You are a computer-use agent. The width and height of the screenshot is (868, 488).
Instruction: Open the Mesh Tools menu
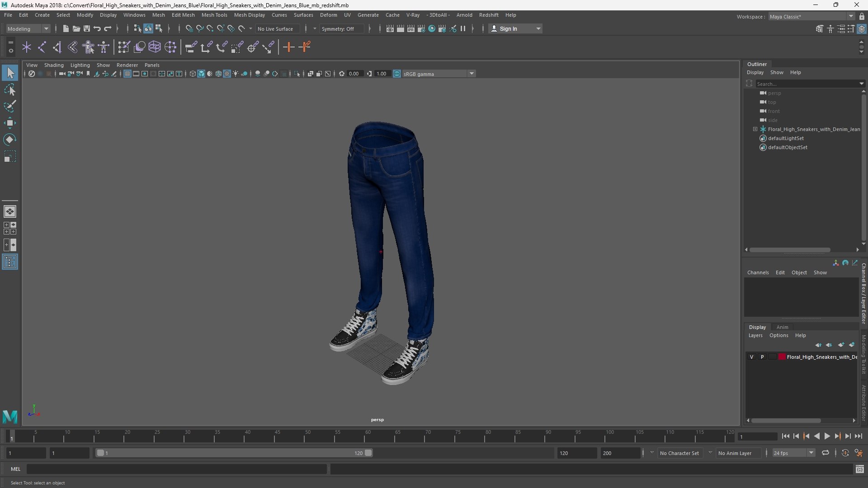(x=214, y=15)
